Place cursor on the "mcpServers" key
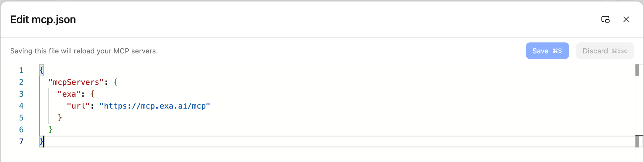The height and width of the screenshot is (162, 644). [76, 82]
